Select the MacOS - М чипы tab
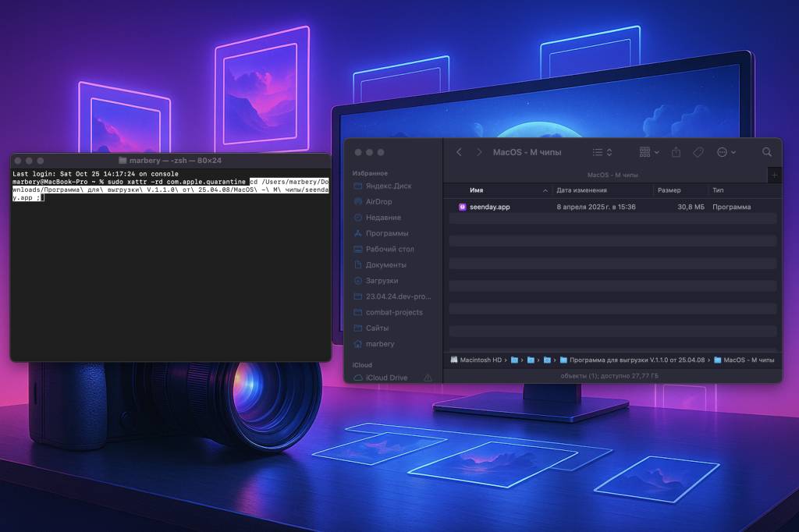The height and width of the screenshot is (532, 799). pos(612,176)
